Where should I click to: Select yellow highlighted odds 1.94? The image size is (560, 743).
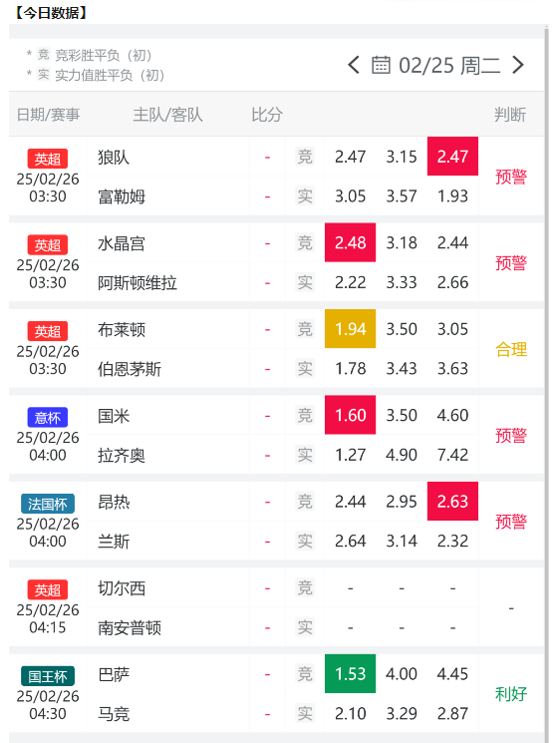click(x=351, y=329)
